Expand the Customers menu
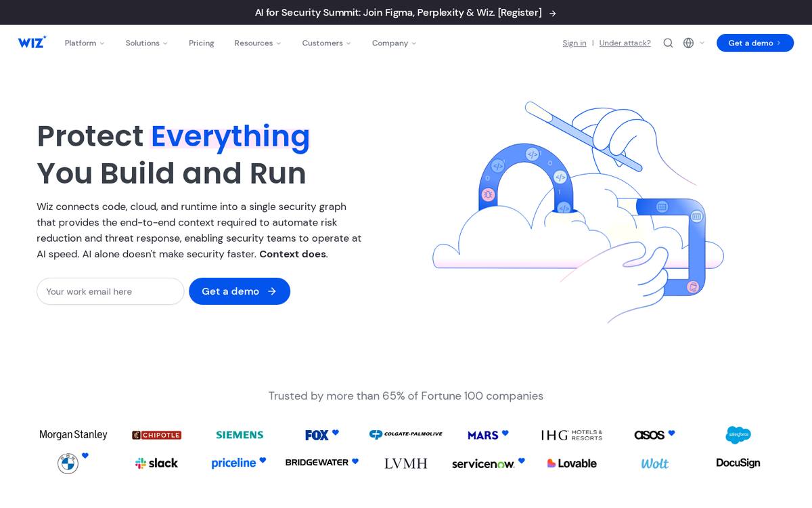This screenshot has width=812, height=508. pos(327,43)
